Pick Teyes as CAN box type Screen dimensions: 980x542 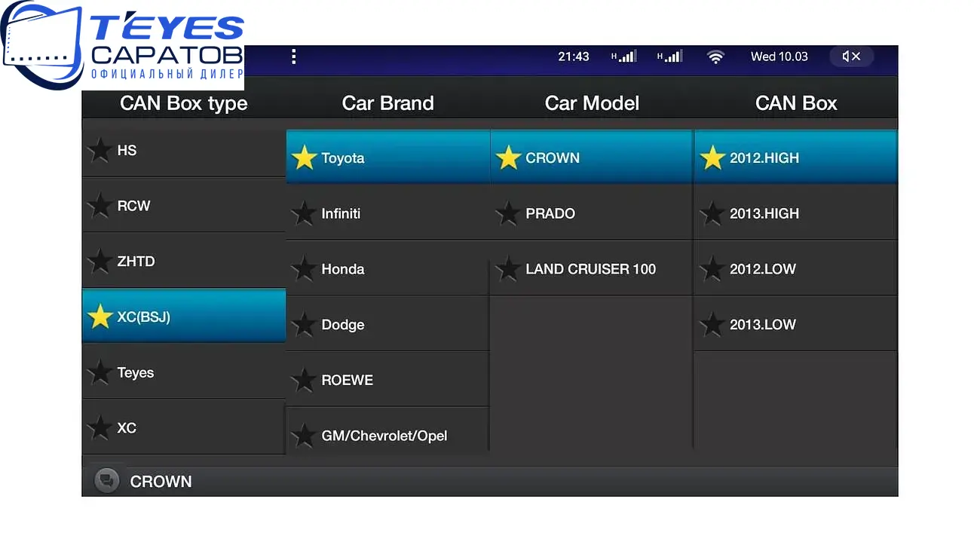184,372
